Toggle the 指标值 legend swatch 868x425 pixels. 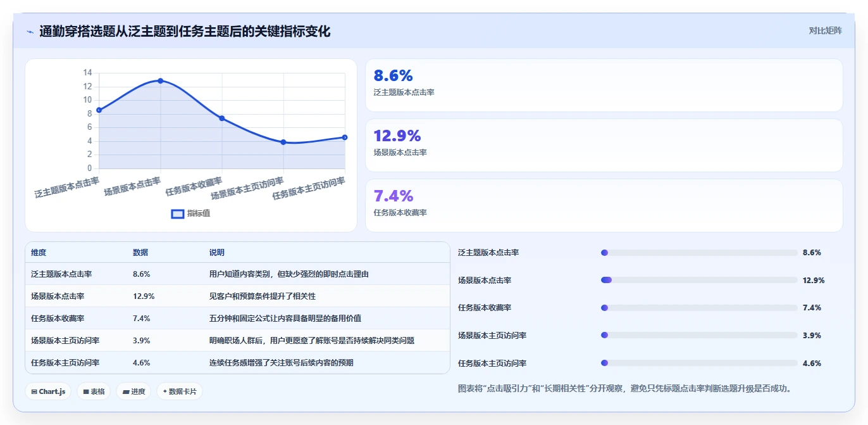point(178,214)
